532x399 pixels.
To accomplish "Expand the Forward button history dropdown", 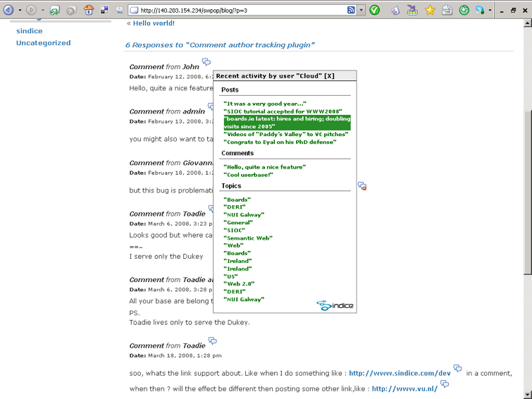I will [42, 11].
